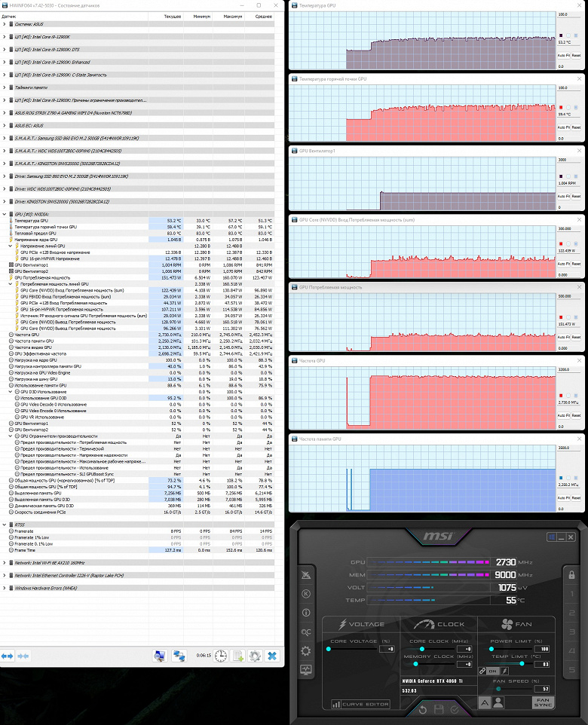Viewport: 588px width, 725px height.
Task: Toggle the power/temp limit link icon
Action: pyautogui.click(x=482, y=671)
